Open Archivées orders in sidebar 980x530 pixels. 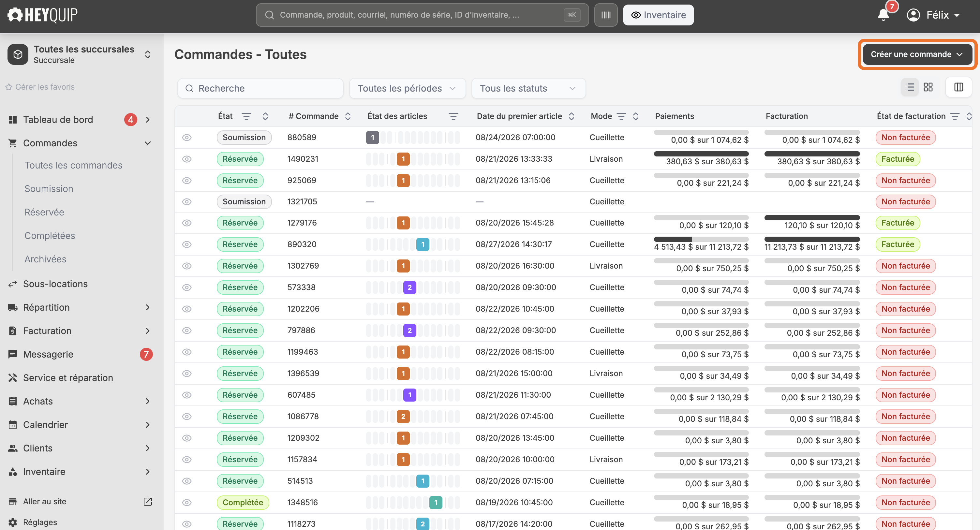(45, 259)
